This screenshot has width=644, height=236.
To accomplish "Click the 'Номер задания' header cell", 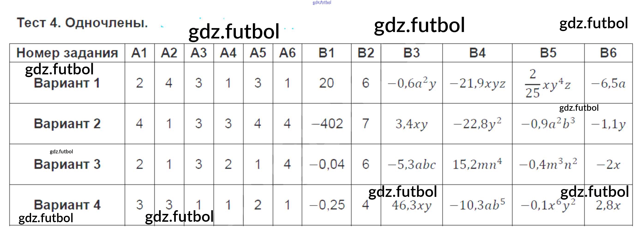I will (x=67, y=53).
